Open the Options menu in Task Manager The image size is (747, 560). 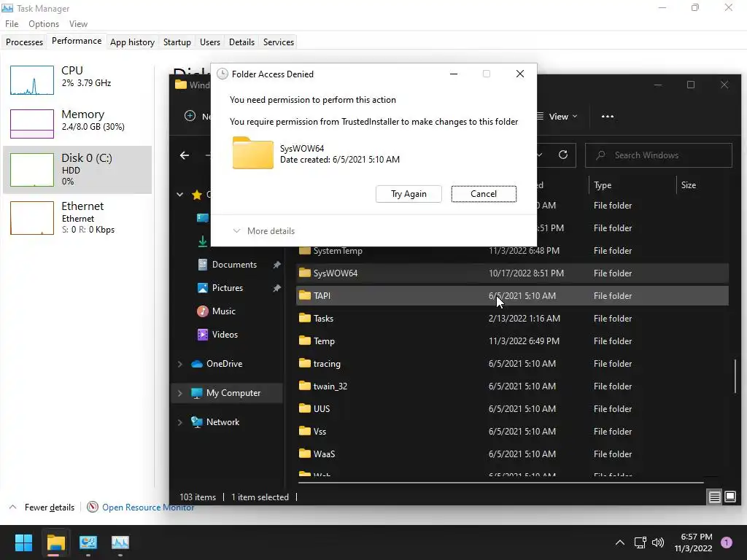(x=43, y=24)
